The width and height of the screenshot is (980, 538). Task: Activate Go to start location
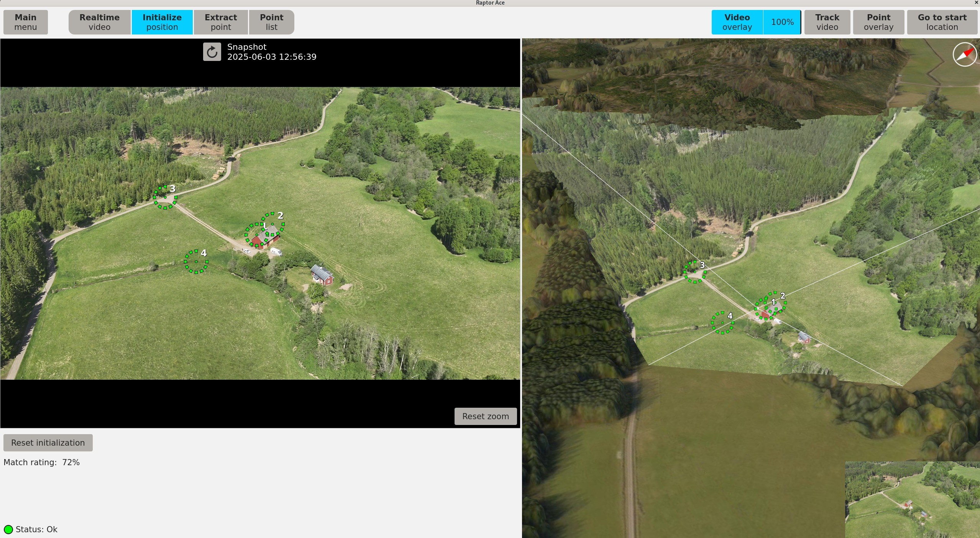(942, 22)
